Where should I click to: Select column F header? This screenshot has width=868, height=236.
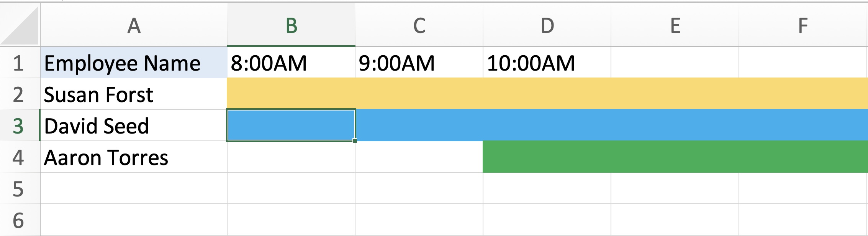[x=803, y=25]
